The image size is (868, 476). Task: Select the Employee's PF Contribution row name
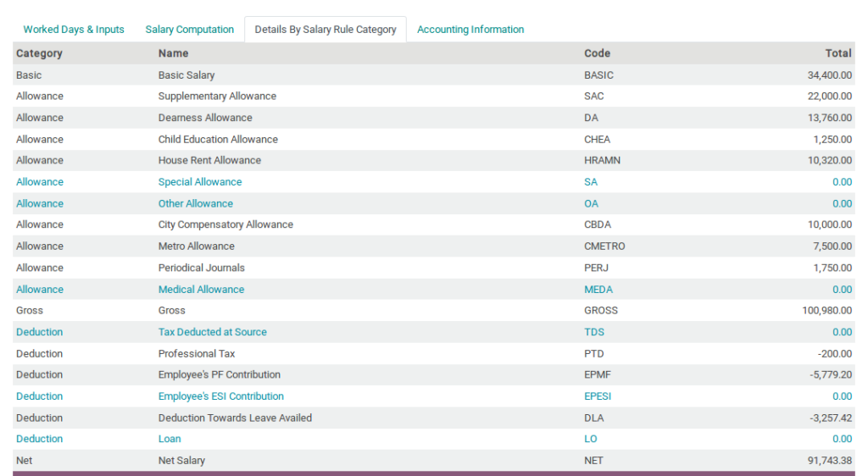tap(220, 374)
